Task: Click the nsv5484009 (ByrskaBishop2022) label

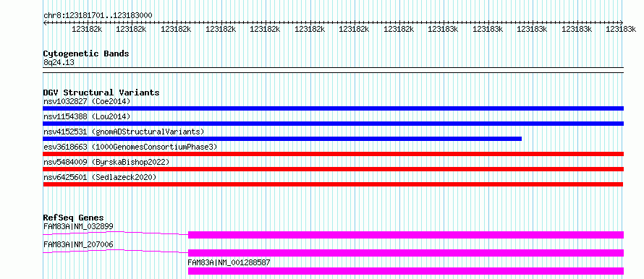Action: (106, 162)
